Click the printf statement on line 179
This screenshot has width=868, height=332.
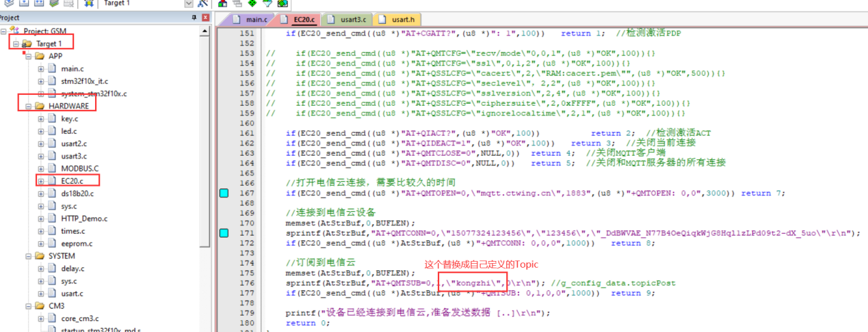[418, 313]
